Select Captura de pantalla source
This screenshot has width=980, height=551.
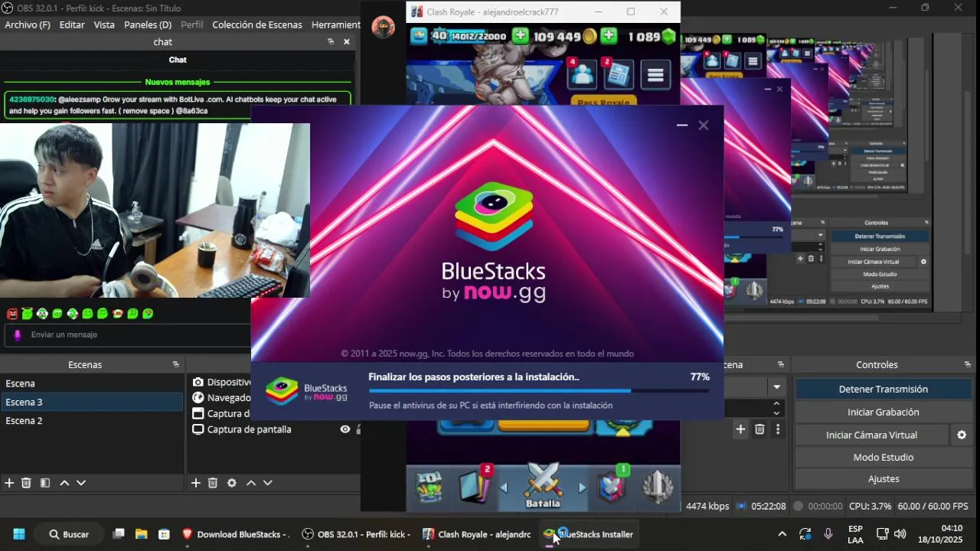[x=249, y=429]
